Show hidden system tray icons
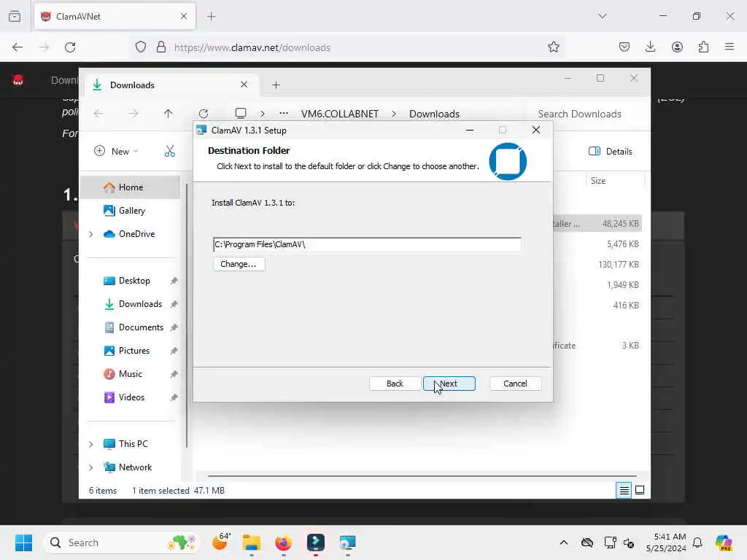 tap(564, 542)
